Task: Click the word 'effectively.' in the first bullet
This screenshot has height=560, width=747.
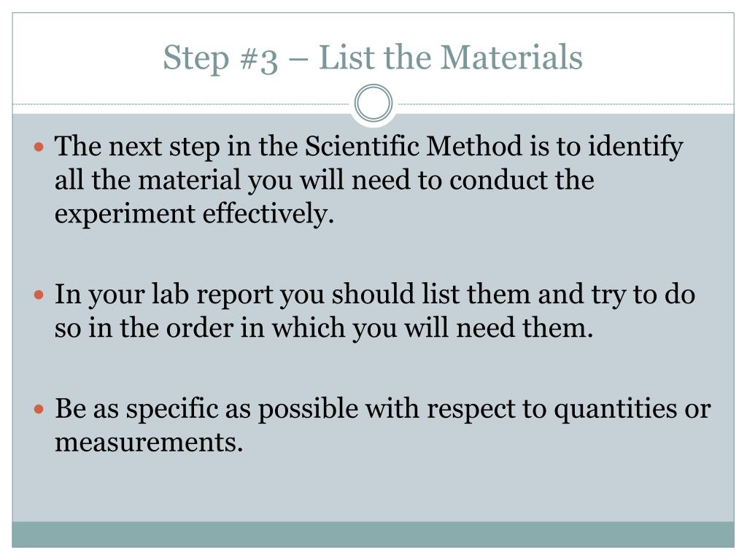Action: [x=268, y=214]
